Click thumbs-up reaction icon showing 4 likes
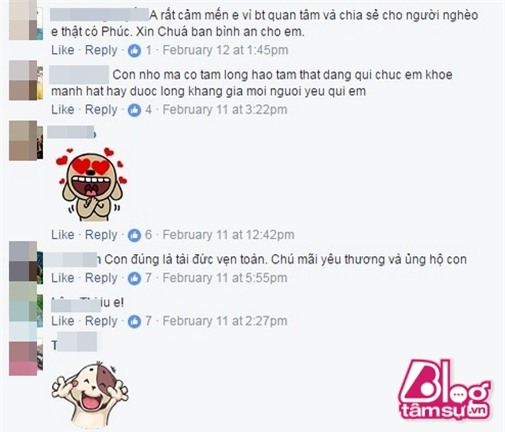The image size is (505, 432). point(134,110)
